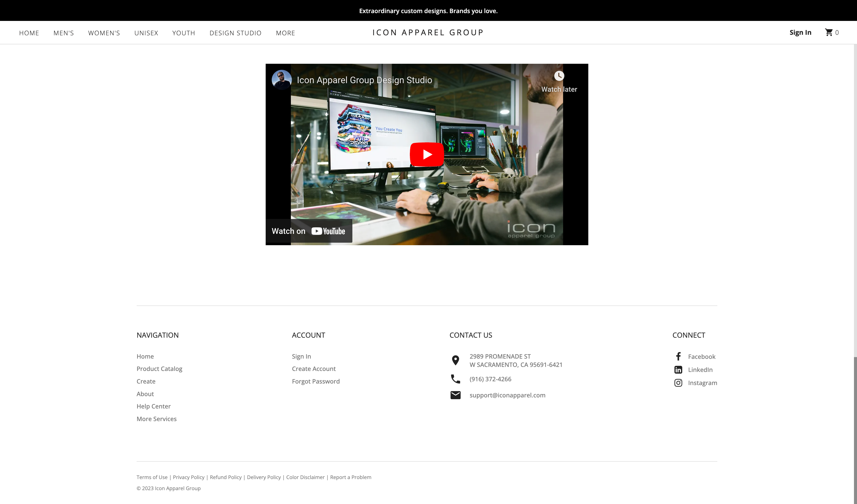Viewport: 857px width, 504px height.
Task: Click the location pin icon
Action: tap(455, 360)
